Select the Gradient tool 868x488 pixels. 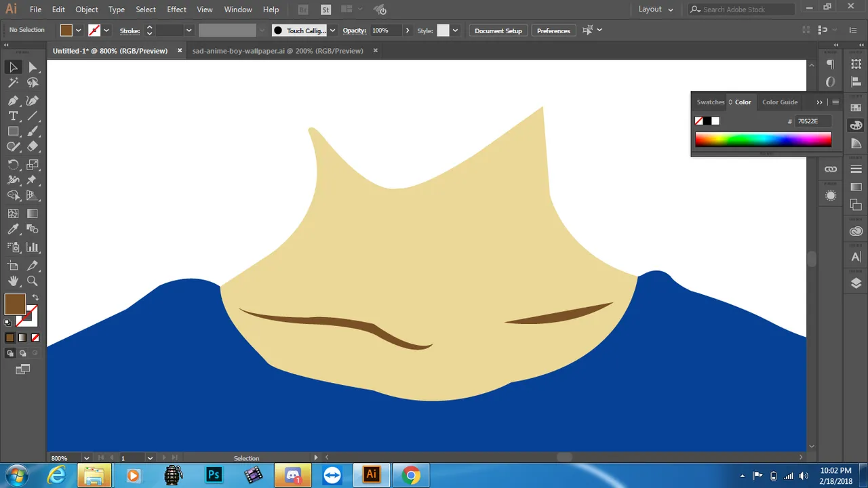click(33, 213)
